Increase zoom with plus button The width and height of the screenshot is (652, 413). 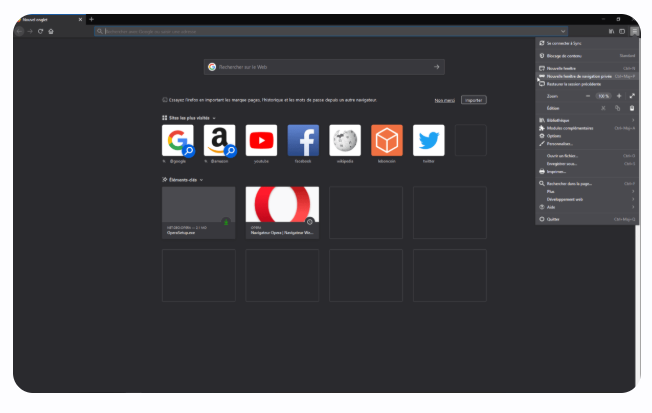(x=619, y=96)
